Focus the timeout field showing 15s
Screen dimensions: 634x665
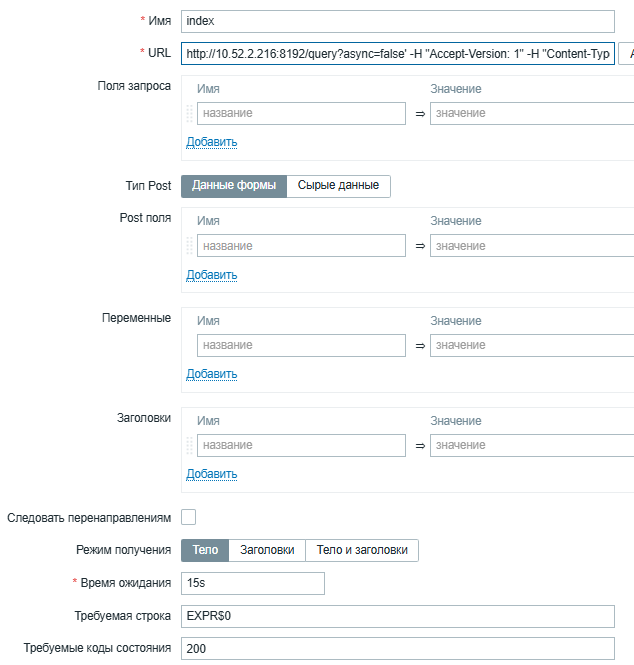[x=252, y=583]
